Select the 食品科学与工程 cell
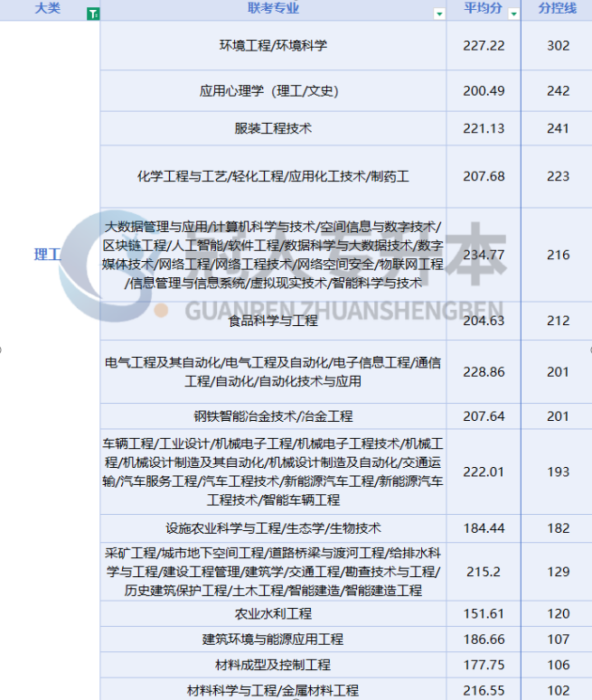Image resolution: width=592 pixels, height=700 pixels. (273, 320)
